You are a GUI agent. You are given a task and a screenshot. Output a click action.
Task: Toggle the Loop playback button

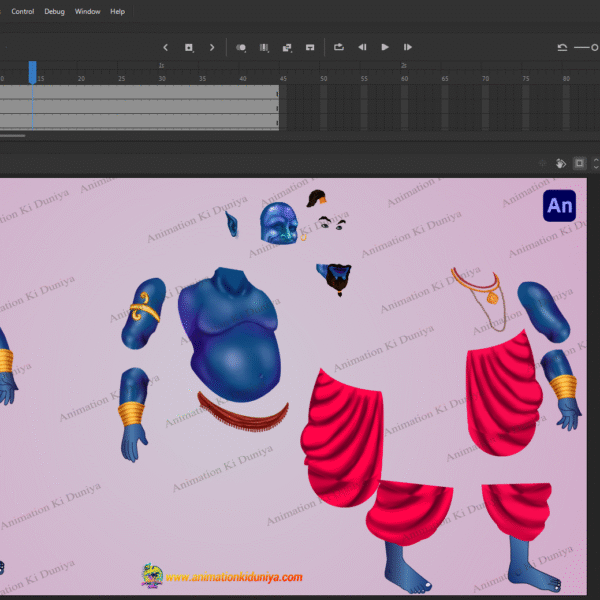[339, 47]
